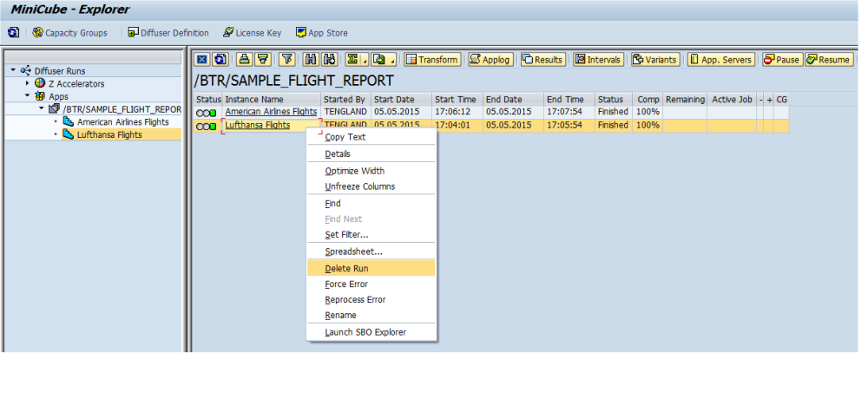868x418 pixels.
Task: Click the Set Filter funnel icon
Action: click(x=286, y=60)
